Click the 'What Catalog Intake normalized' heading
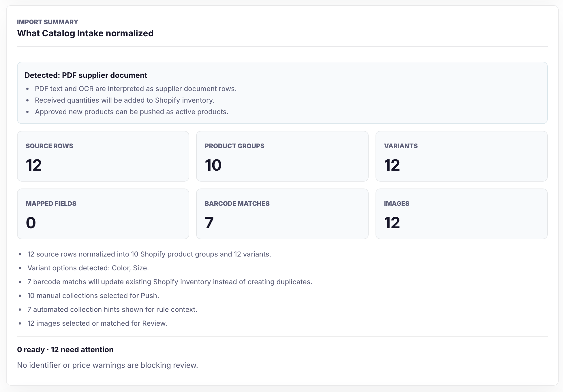This screenshot has width=563, height=392. [x=85, y=33]
